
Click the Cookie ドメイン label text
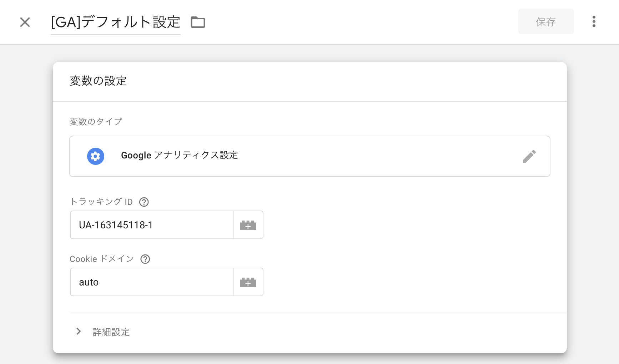point(102,259)
